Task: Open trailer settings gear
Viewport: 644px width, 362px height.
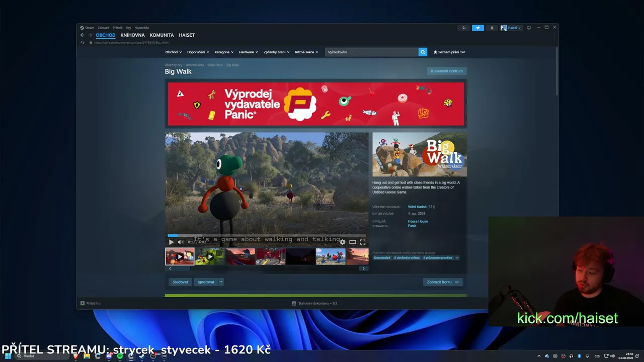Action: tap(343, 242)
